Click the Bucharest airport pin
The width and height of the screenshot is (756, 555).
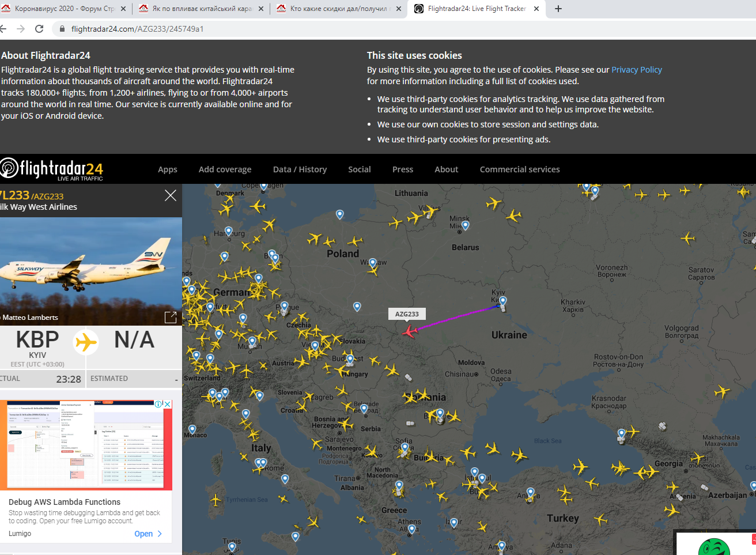click(440, 413)
